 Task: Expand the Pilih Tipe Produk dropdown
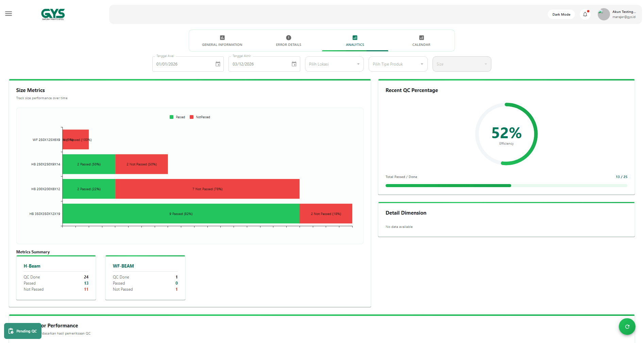pos(398,64)
